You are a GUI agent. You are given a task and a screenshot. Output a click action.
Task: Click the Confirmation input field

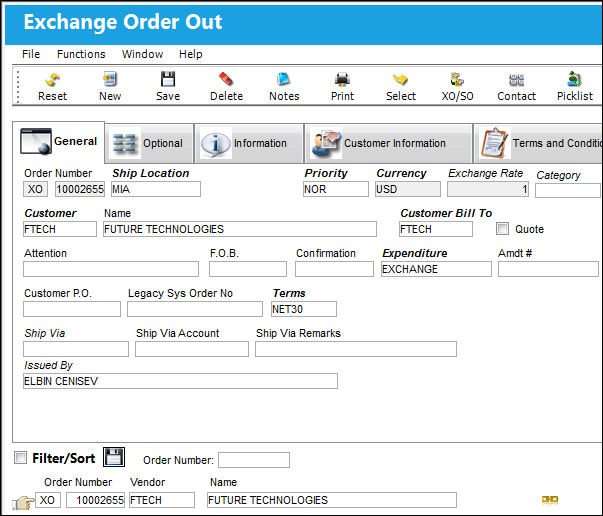[334, 269]
